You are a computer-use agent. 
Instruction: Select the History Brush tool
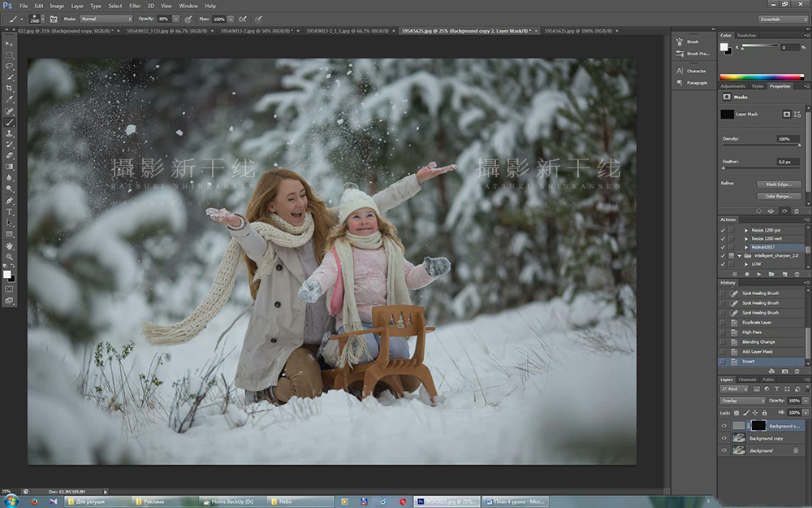tap(9, 145)
